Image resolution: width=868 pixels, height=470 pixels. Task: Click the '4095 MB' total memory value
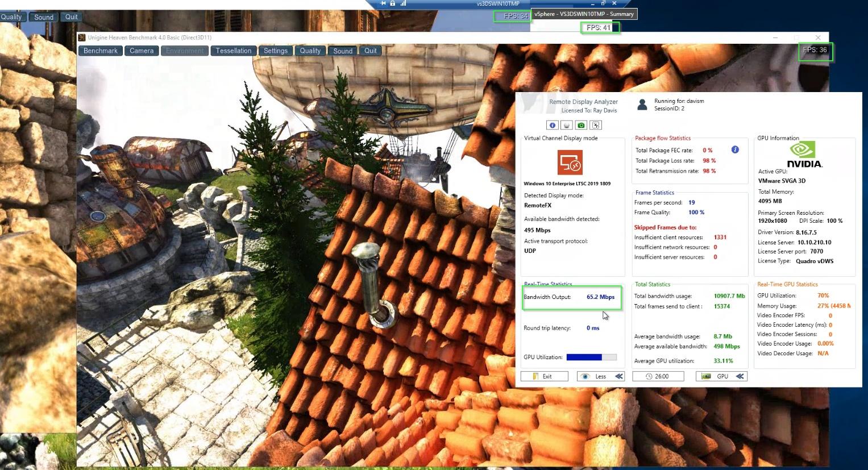tap(770, 201)
